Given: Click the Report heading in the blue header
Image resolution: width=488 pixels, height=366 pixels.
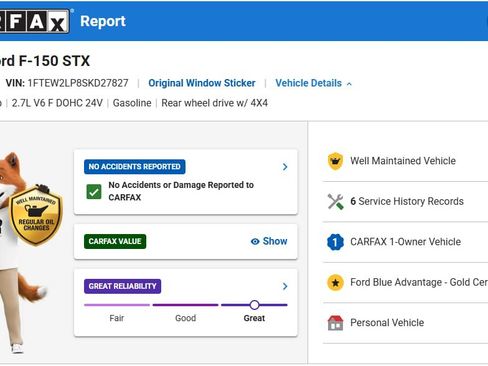Looking at the screenshot, I should pyautogui.click(x=103, y=21).
